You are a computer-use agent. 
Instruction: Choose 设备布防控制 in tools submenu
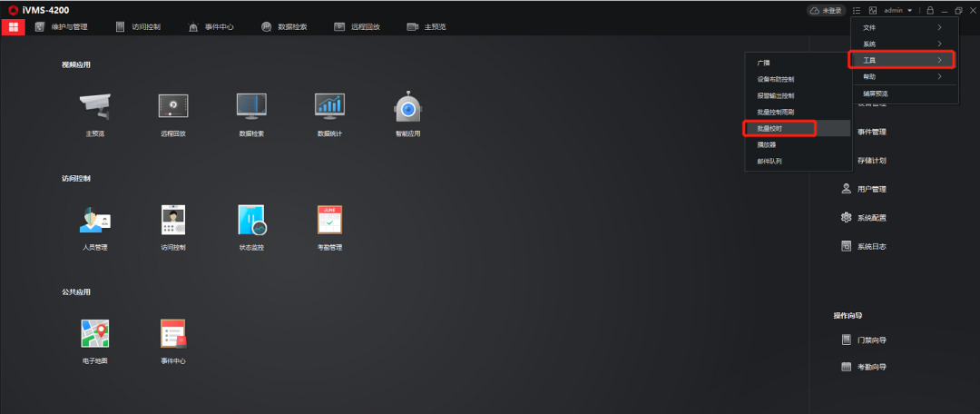776,79
